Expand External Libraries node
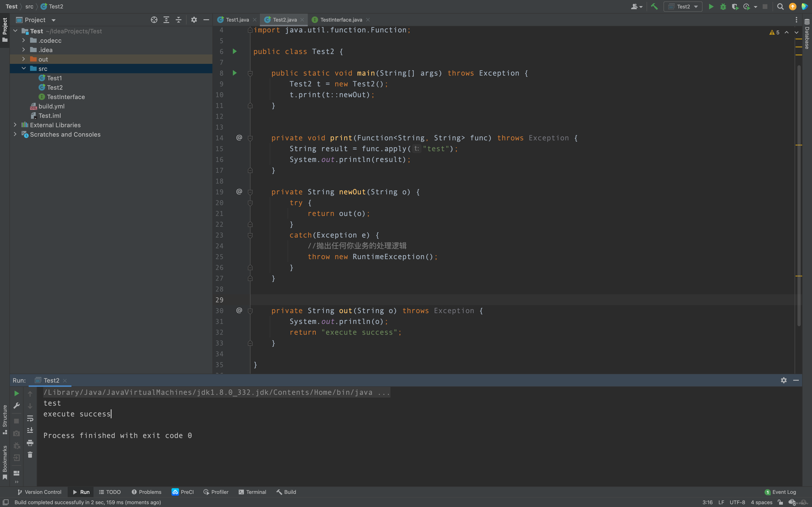 pos(15,125)
